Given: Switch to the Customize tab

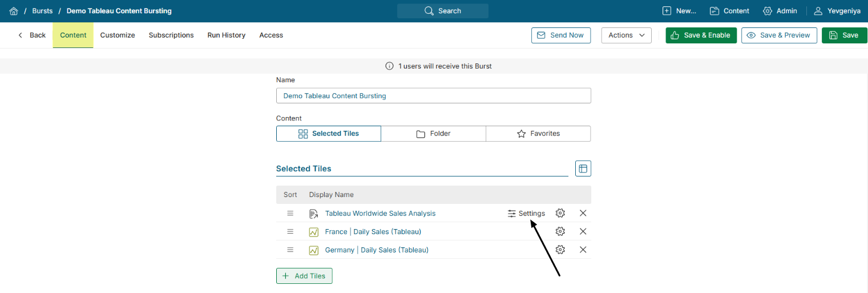Looking at the screenshot, I should 118,35.
